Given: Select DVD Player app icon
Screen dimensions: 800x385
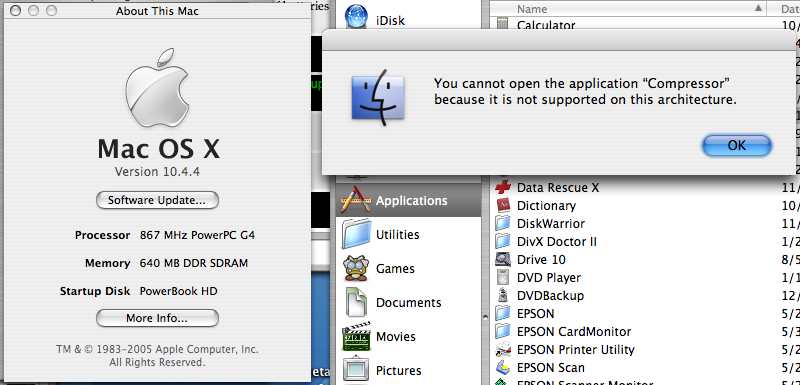Looking at the screenshot, I should pyautogui.click(x=503, y=277).
